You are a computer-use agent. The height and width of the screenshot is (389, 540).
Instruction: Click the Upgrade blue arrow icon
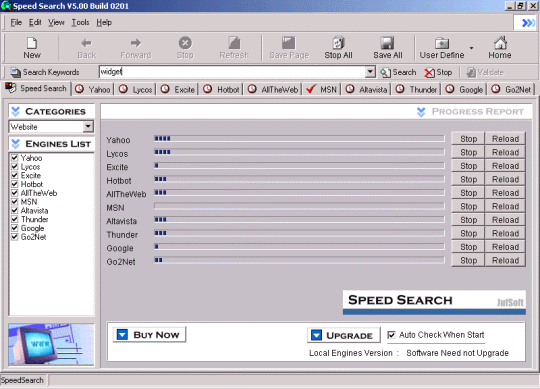point(316,335)
